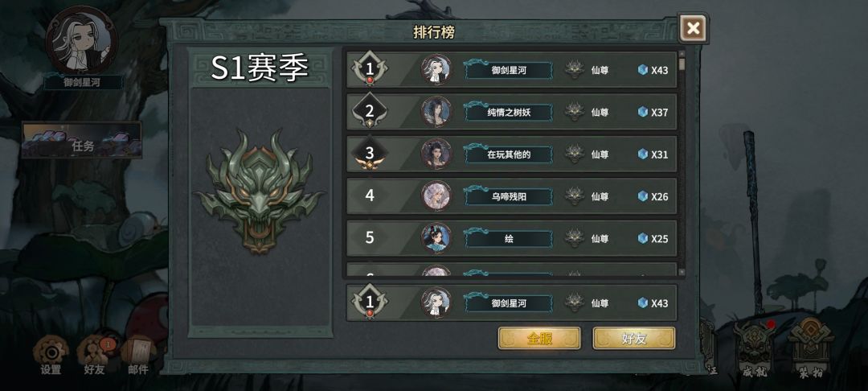The height and width of the screenshot is (391, 868).
Task: Click avatar of player 乌啼残阳
Action: click(x=436, y=196)
